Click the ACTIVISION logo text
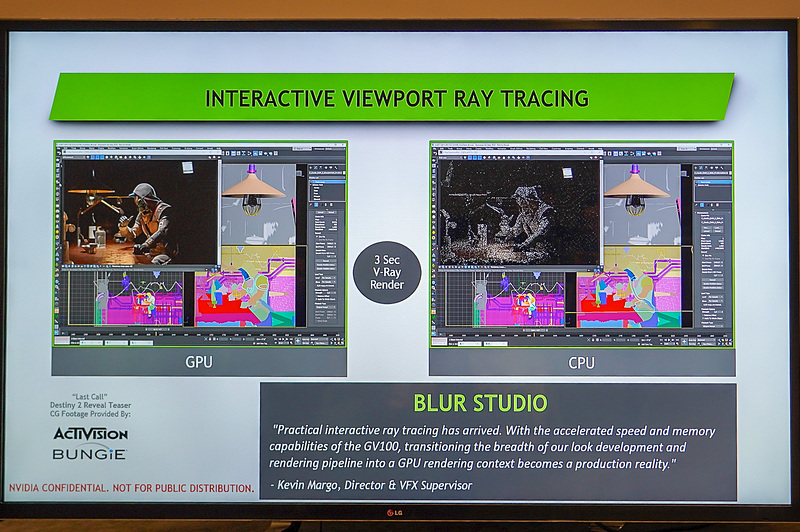Screen dimensions: 800x532 click(91, 434)
